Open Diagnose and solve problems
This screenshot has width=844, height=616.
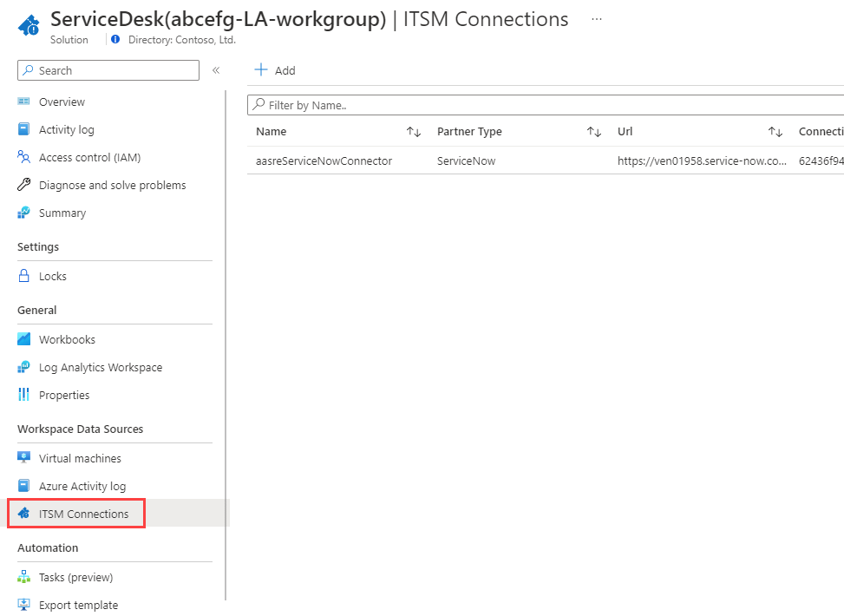(x=112, y=185)
